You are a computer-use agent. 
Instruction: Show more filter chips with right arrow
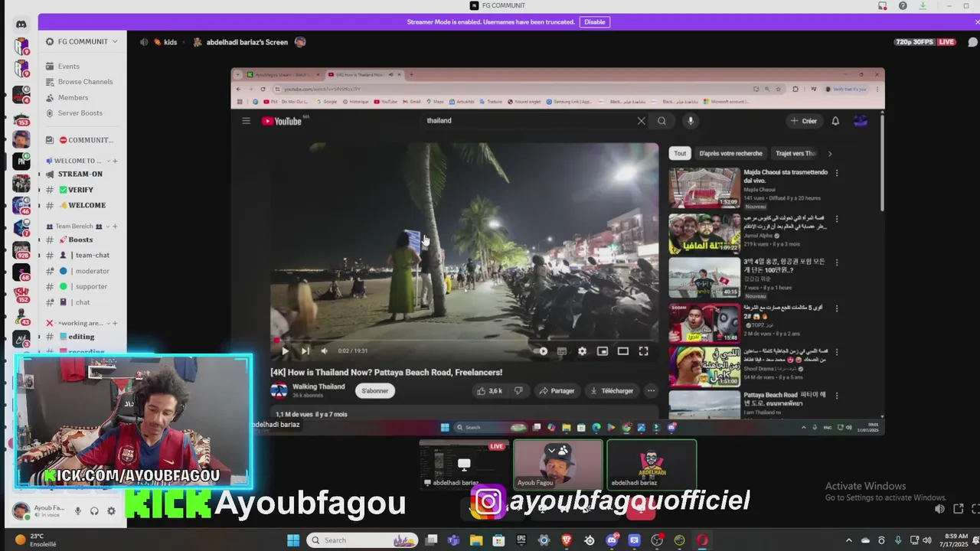829,154
